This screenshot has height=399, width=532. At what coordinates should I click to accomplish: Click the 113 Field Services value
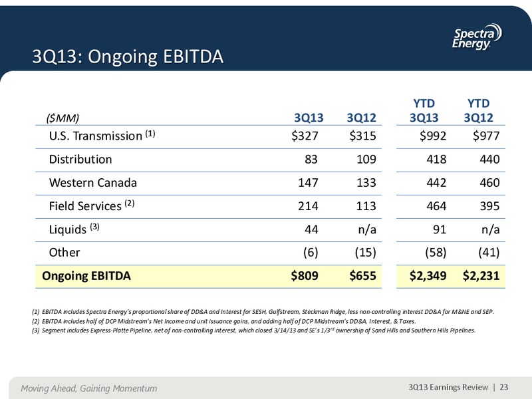[x=366, y=206]
